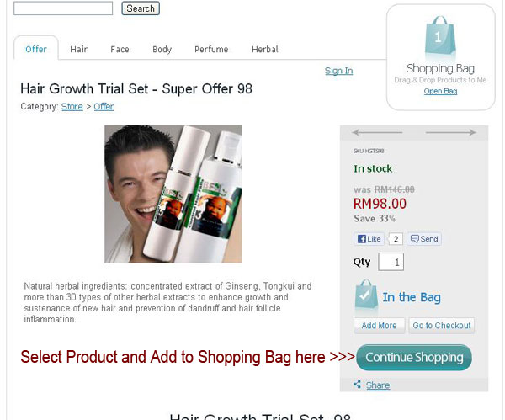Click the share icon beside Share
Image resolution: width=505 pixels, height=420 pixels.
point(357,385)
